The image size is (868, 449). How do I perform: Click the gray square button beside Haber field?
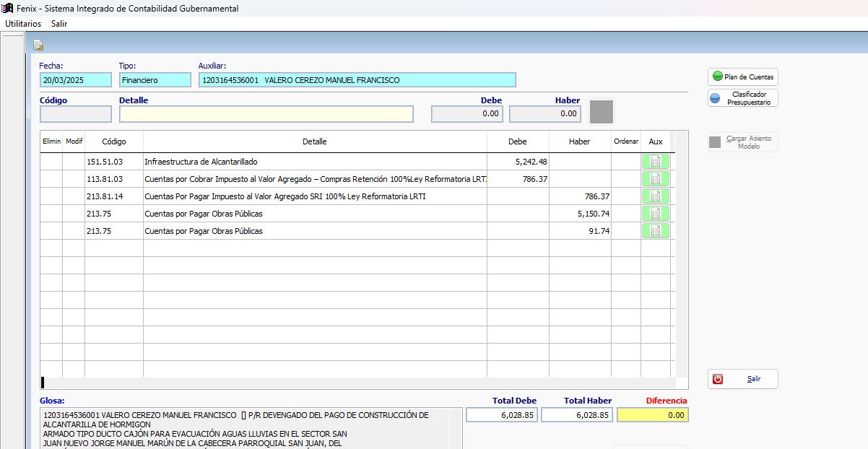(x=602, y=113)
